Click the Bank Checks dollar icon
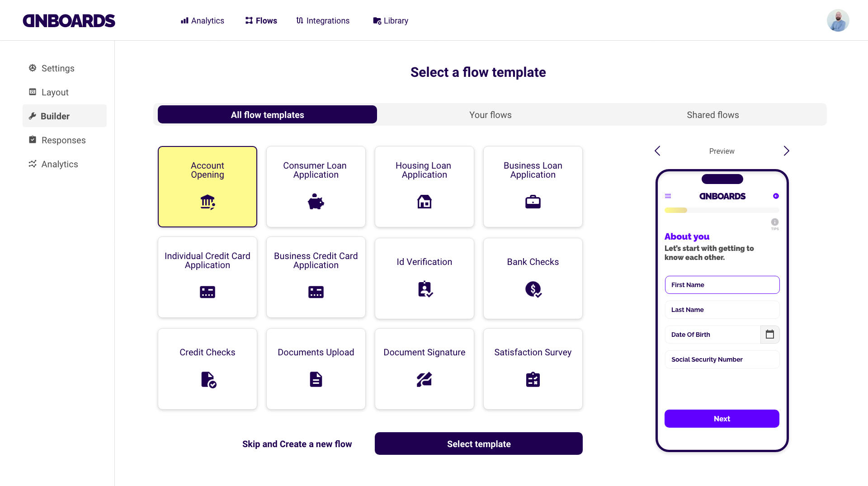The width and height of the screenshot is (868, 486). [x=533, y=289]
